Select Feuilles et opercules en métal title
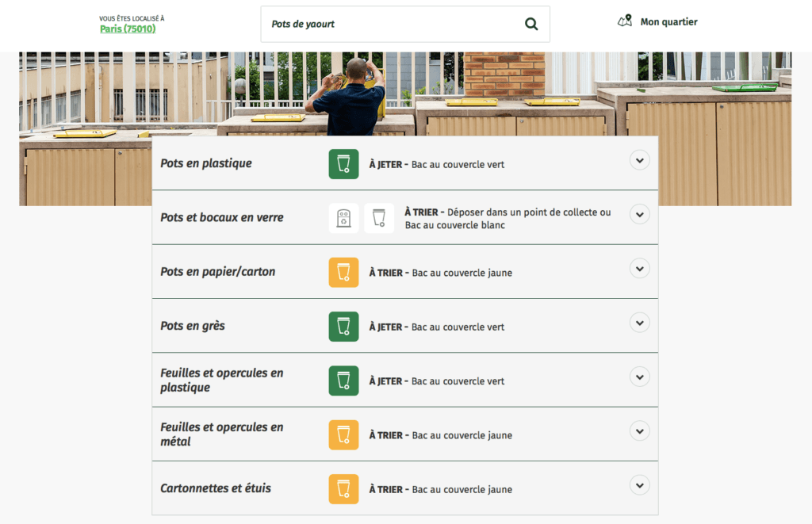Image resolution: width=812 pixels, height=524 pixels. [x=222, y=434]
